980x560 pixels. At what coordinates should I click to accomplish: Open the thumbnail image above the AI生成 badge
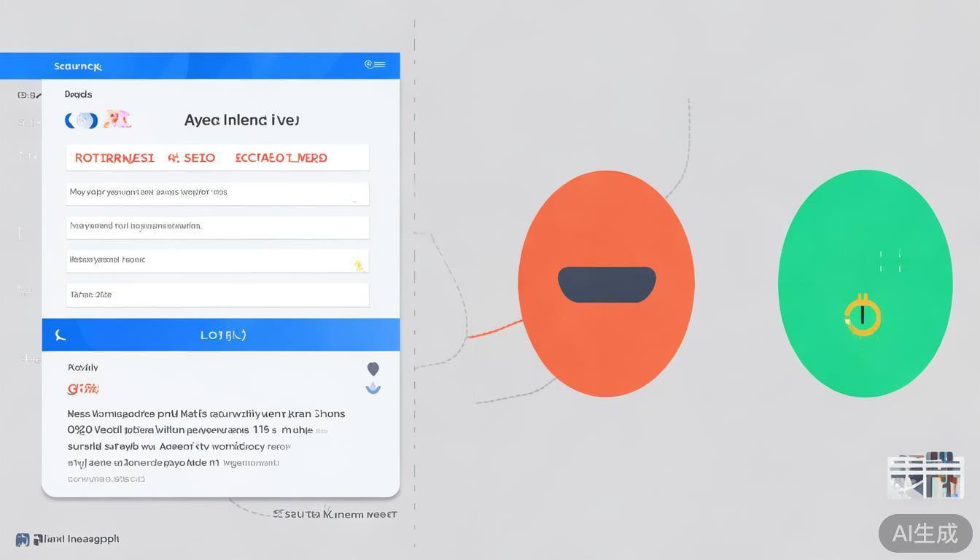coord(925,475)
